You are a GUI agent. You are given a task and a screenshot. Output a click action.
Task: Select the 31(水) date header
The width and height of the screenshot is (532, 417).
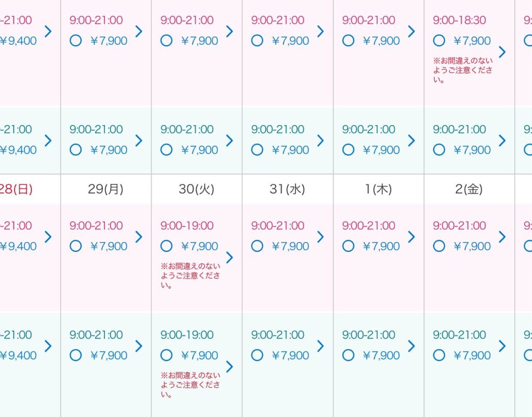(x=287, y=189)
